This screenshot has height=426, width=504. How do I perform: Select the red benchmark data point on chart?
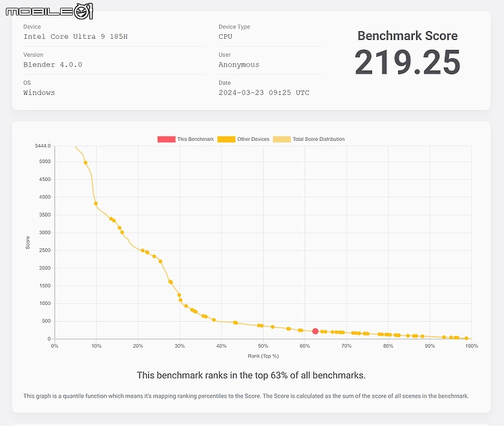315,331
